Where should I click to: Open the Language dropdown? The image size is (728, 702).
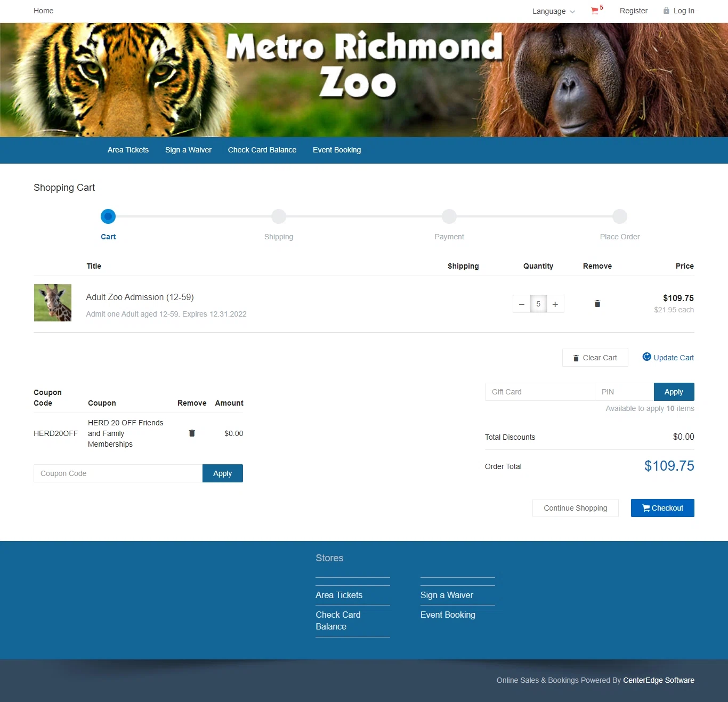[554, 11]
